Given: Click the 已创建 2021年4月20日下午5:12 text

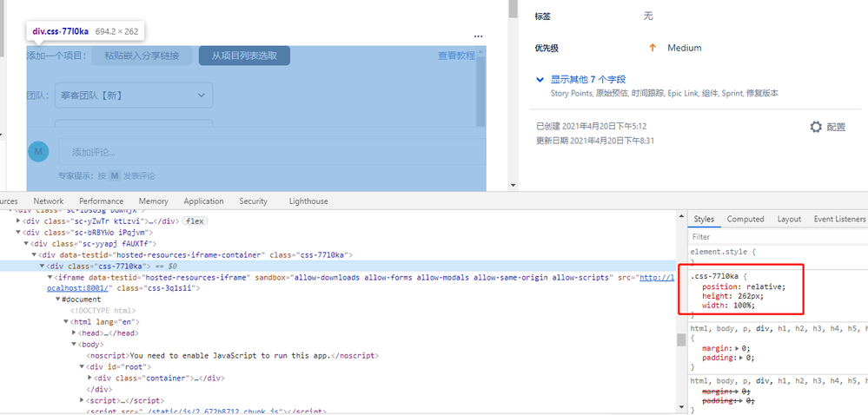Looking at the screenshot, I should tap(591, 126).
